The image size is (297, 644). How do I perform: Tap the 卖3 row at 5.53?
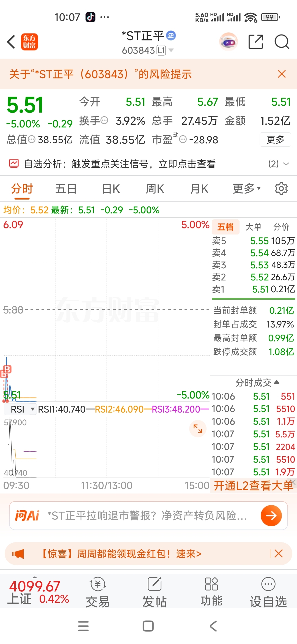[x=253, y=265]
